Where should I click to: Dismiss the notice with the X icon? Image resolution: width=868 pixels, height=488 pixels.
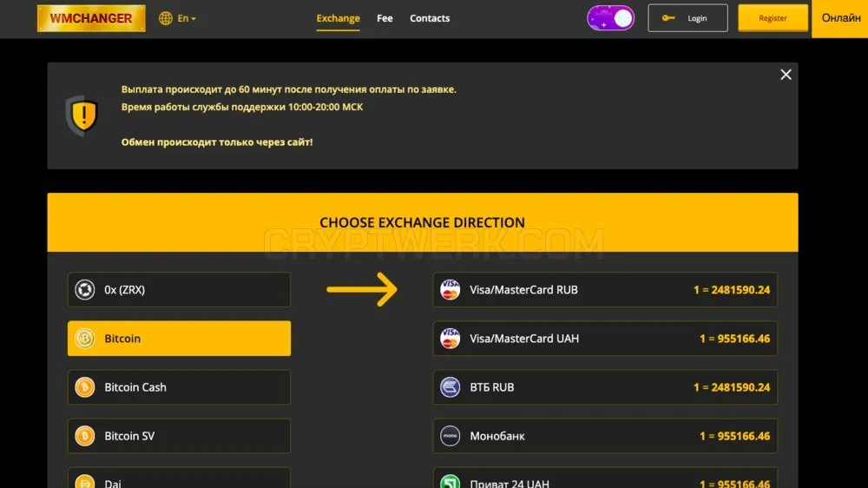[x=786, y=75]
